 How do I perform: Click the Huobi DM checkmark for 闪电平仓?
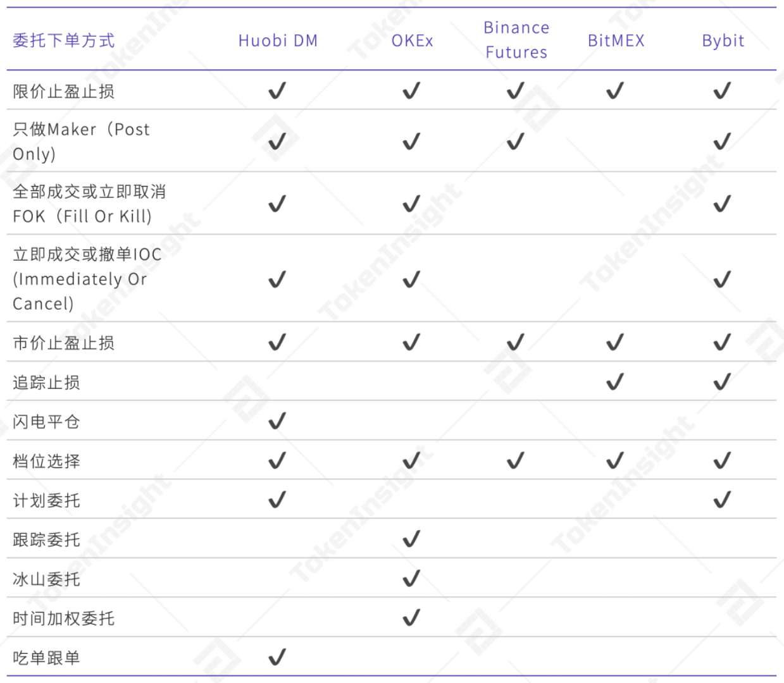[x=277, y=421]
